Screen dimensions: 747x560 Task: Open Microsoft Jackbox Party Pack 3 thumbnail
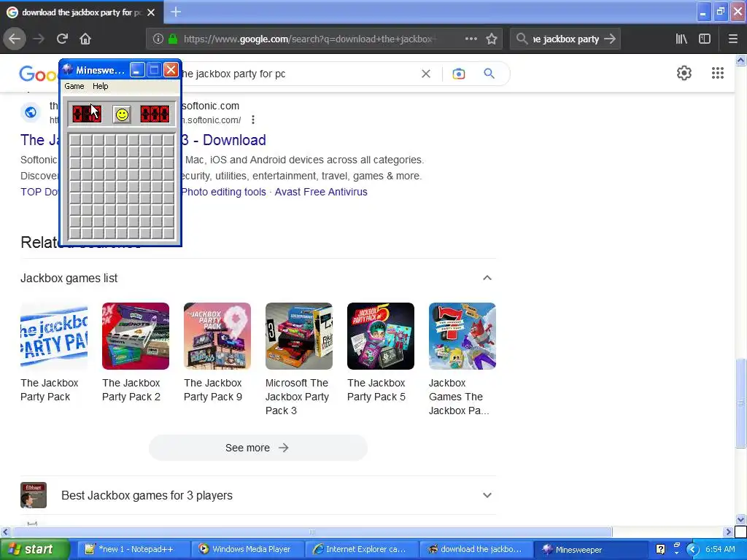click(299, 336)
